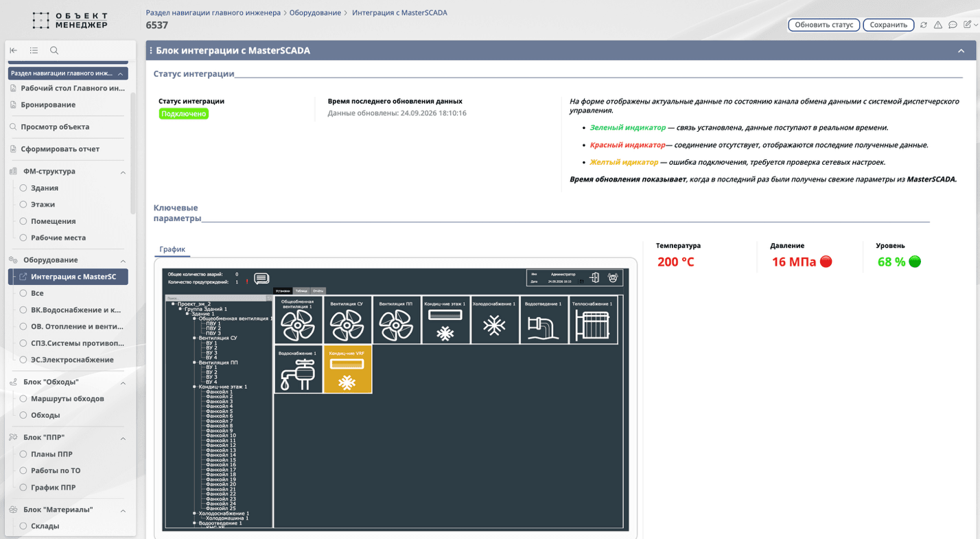Click the SCADA alarm bell icon
Image resolution: width=980 pixels, height=539 pixels.
click(613, 277)
